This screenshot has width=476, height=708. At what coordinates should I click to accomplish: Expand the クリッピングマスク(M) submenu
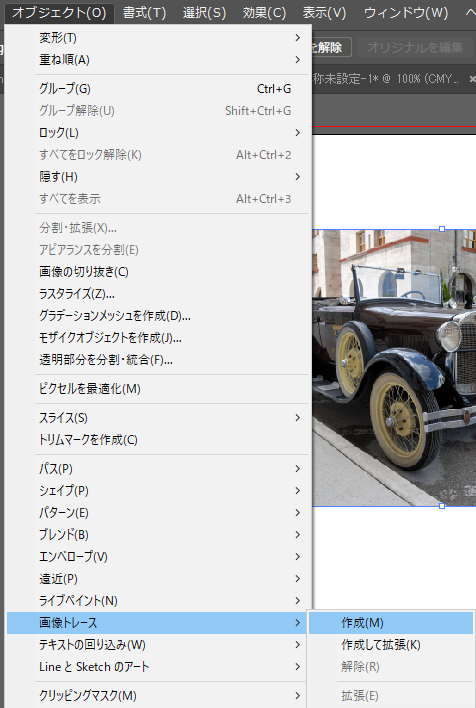(x=159, y=696)
